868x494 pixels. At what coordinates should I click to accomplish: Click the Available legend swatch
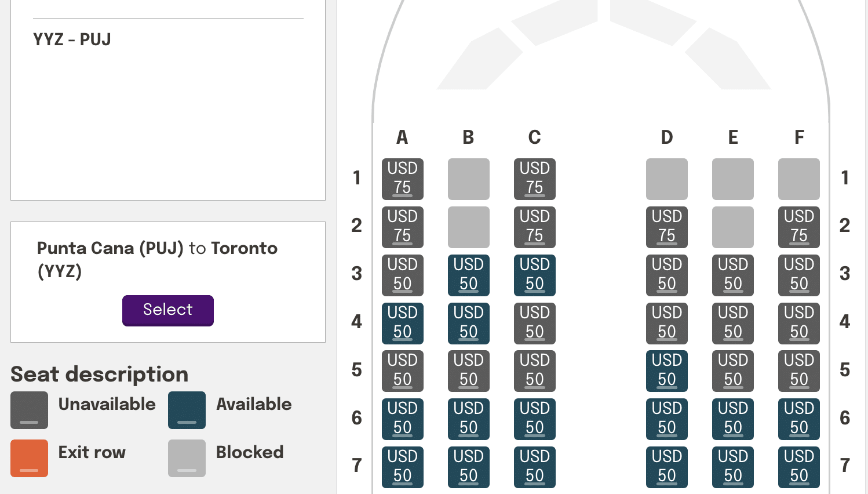(x=187, y=410)
